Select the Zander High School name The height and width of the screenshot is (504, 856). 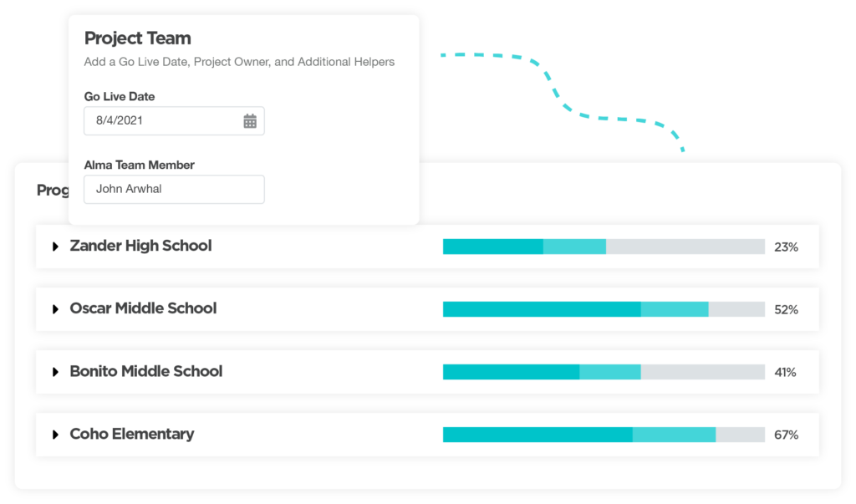(140, 246)
